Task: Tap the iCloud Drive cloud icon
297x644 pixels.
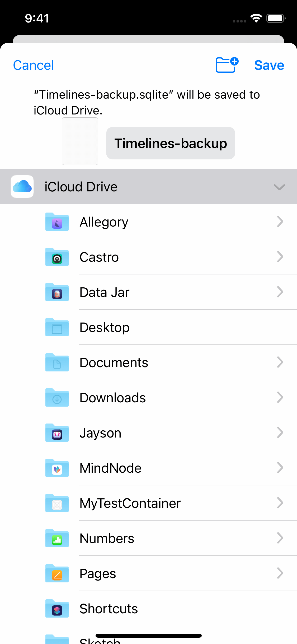Action: click(22, 186)
